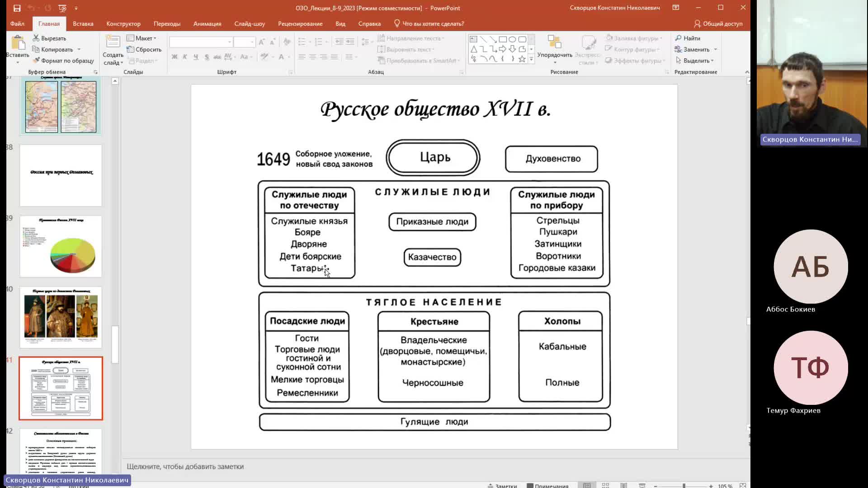The width and height of the screenshot is (868, 488).
Task: Toggle italic (К) formatting
Action: 185,57
